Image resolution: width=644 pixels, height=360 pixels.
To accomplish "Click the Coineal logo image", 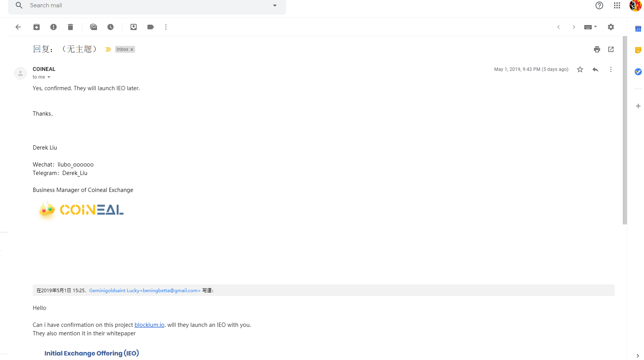I will point(81,210).
